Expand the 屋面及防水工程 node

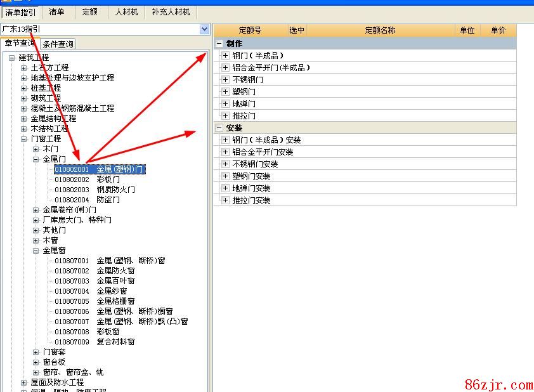point(24,382)
